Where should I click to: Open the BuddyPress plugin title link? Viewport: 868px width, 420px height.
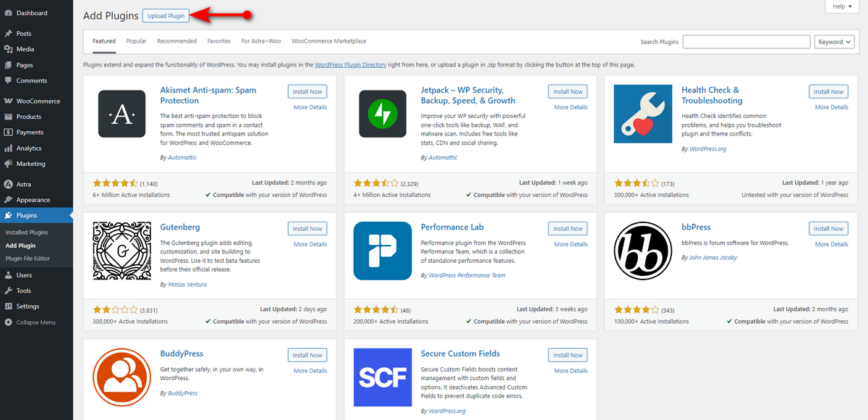(x=182, y=354)
